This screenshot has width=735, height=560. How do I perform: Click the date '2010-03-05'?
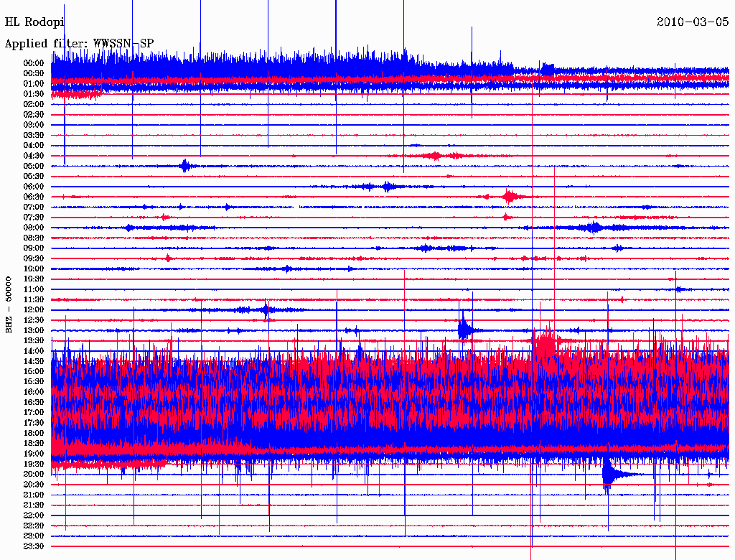[693, 22]
